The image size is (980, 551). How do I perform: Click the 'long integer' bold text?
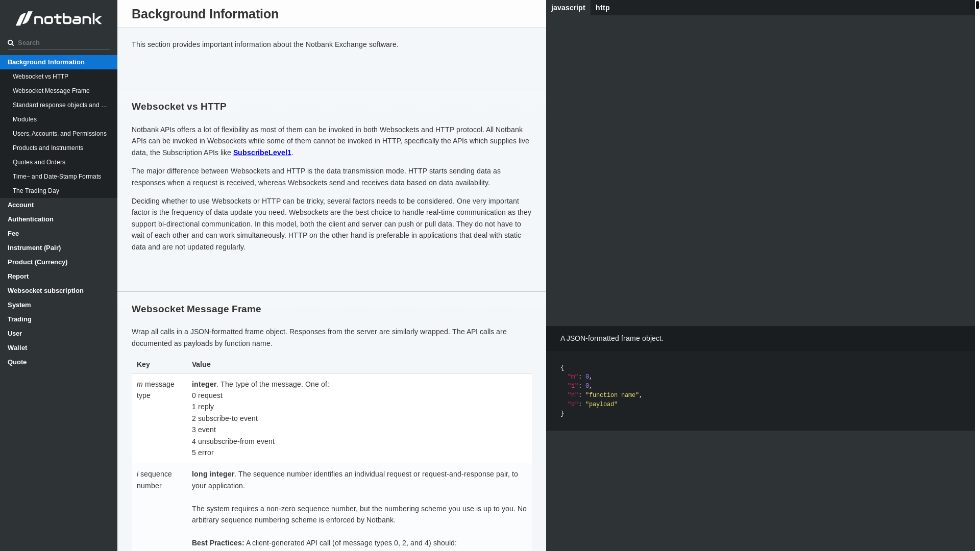[213, 474]
